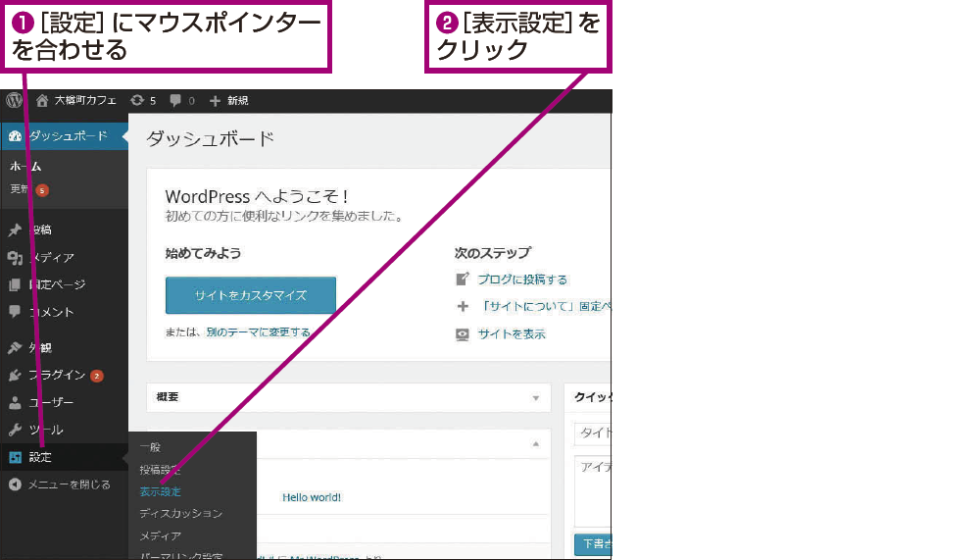Open the ブログに投稿する link
The width and height of the screenshot is (980, 560).
[x=522, y=280]
